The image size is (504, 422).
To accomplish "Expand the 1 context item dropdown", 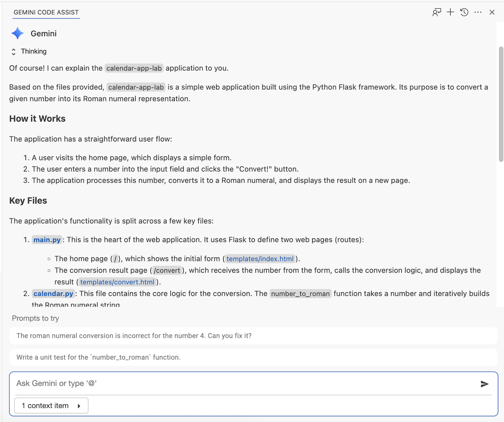I will (51, 406).
